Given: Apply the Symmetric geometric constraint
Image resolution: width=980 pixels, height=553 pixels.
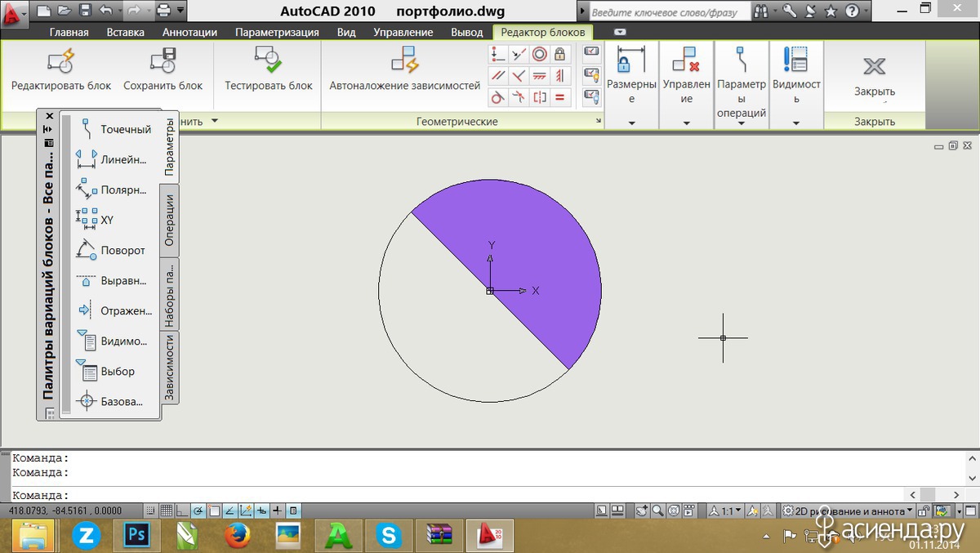Looking at the screenshot, I should 539,97.
